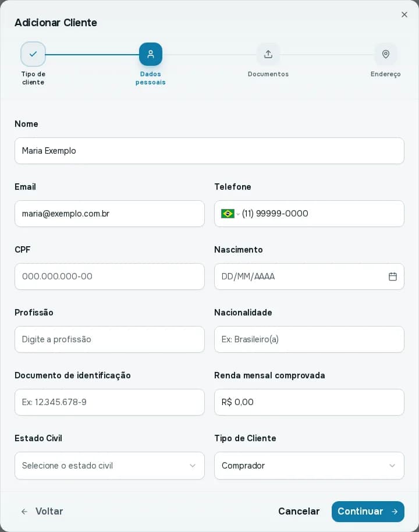This screenshot has width=419, height=532.
Task: Click the Documentos step label
Action: 268,74
